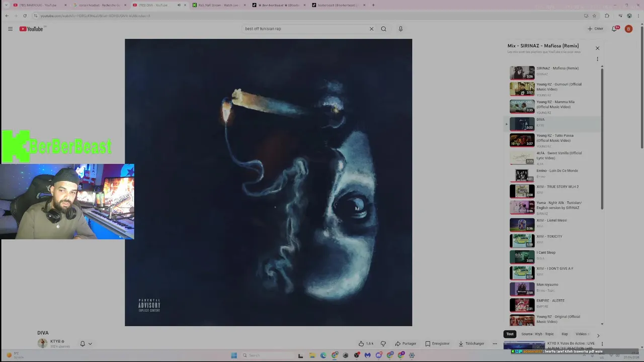Clear the YouTube search field text
This screenshot has width=644, height=362.
tap(371, 29)
